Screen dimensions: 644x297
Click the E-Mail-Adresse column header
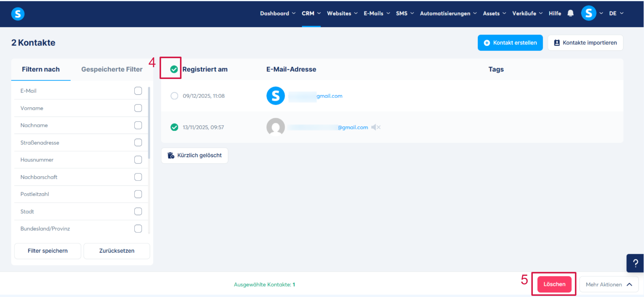[x=291, y=69]
